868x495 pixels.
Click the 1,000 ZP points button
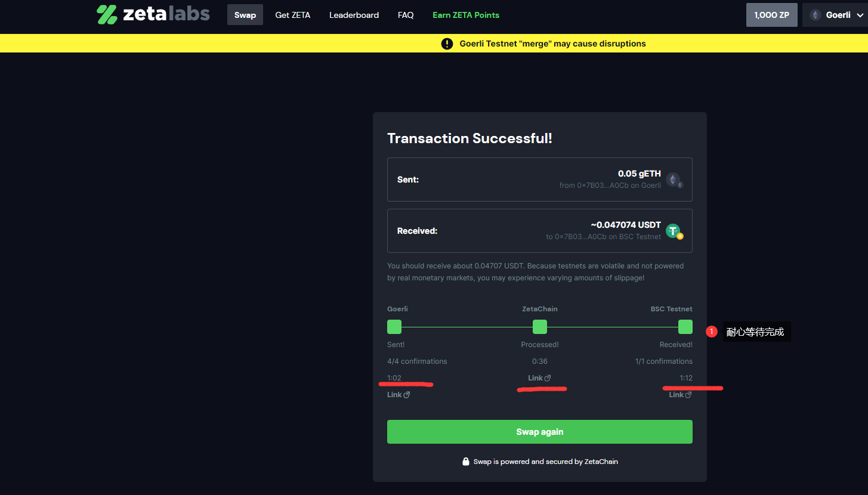click(x=771, y=15)
